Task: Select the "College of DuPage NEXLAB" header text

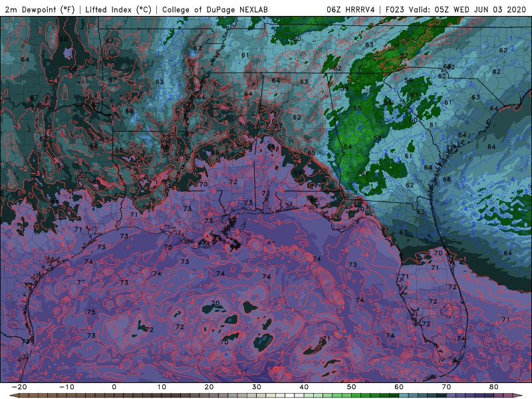Action: (215, 9)
